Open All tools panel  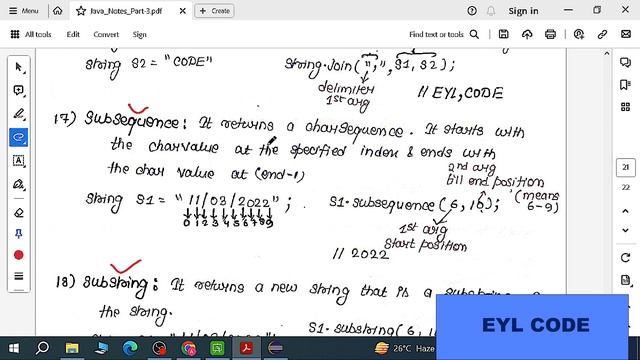(31, 34)
